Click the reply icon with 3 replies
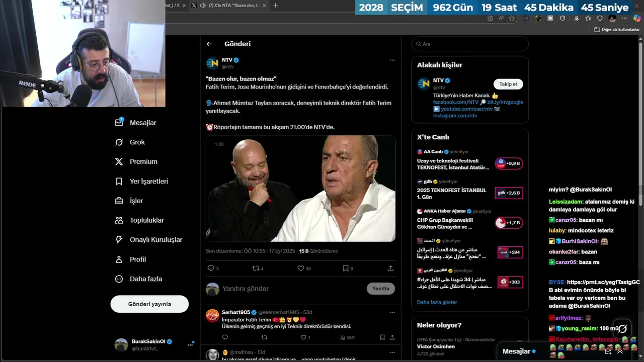The width and height of the screenshot is (644, 362). pyautogui.click(x=211, y=268)
